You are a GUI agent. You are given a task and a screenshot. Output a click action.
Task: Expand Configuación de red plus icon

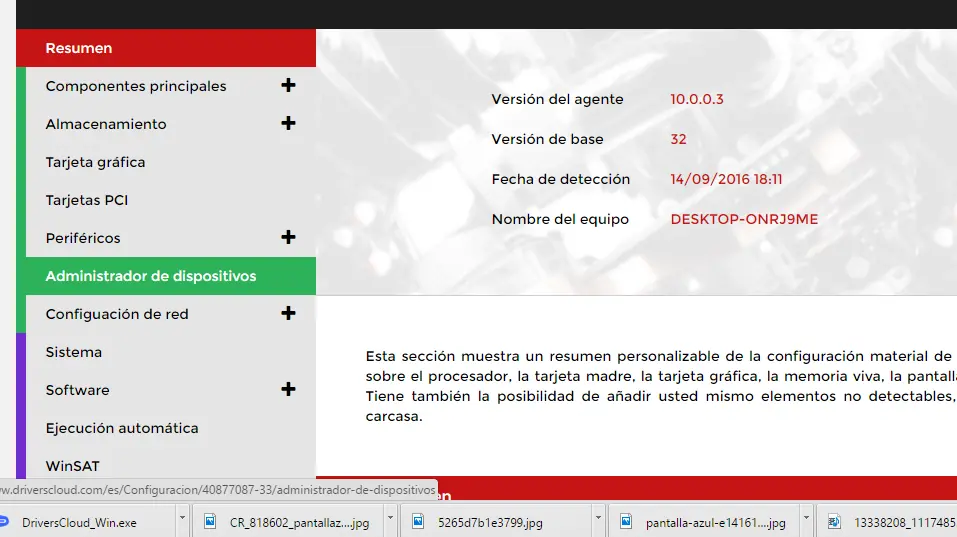288,314
